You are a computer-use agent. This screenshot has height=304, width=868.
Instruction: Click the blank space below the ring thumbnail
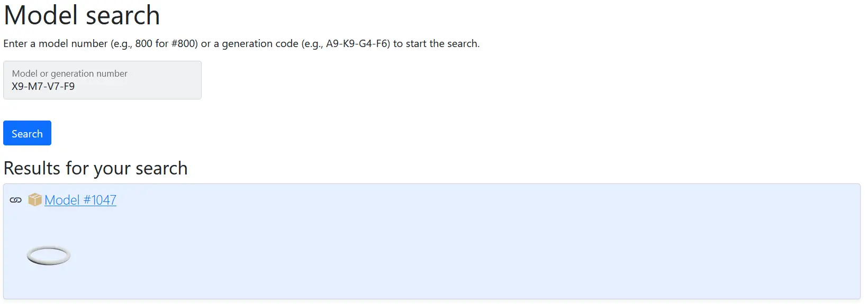[49, 283]
